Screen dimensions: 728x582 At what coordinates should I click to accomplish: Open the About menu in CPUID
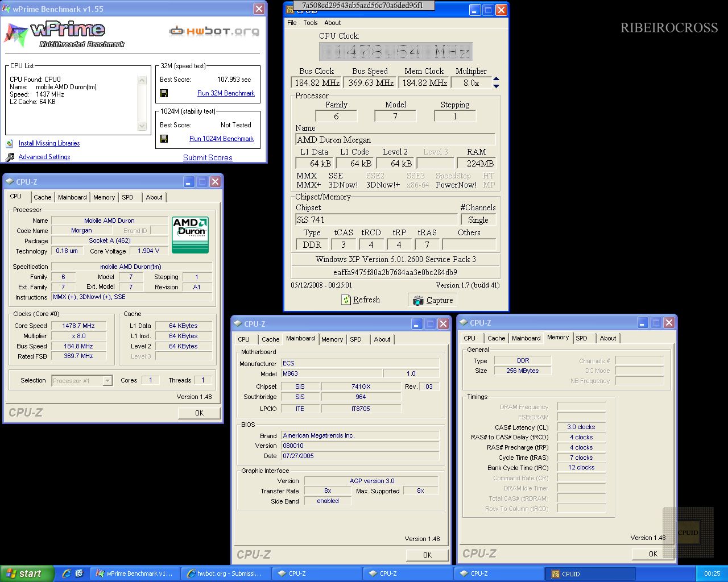click(333, 23)
